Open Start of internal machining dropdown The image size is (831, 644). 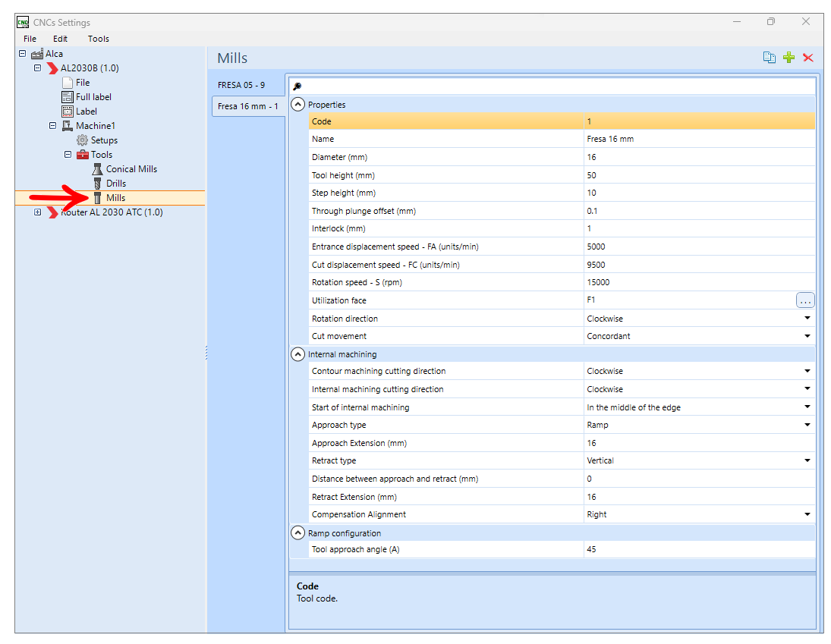[x=807, y=407]
